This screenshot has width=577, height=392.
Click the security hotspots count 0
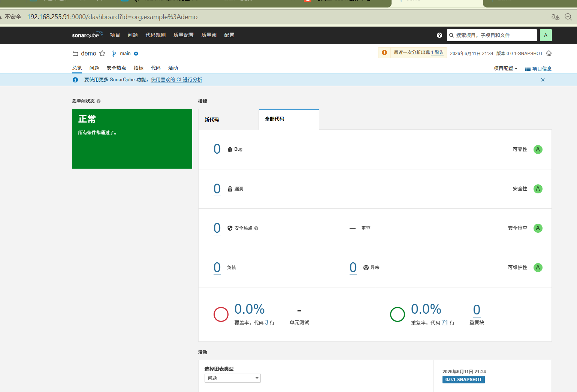217,228
